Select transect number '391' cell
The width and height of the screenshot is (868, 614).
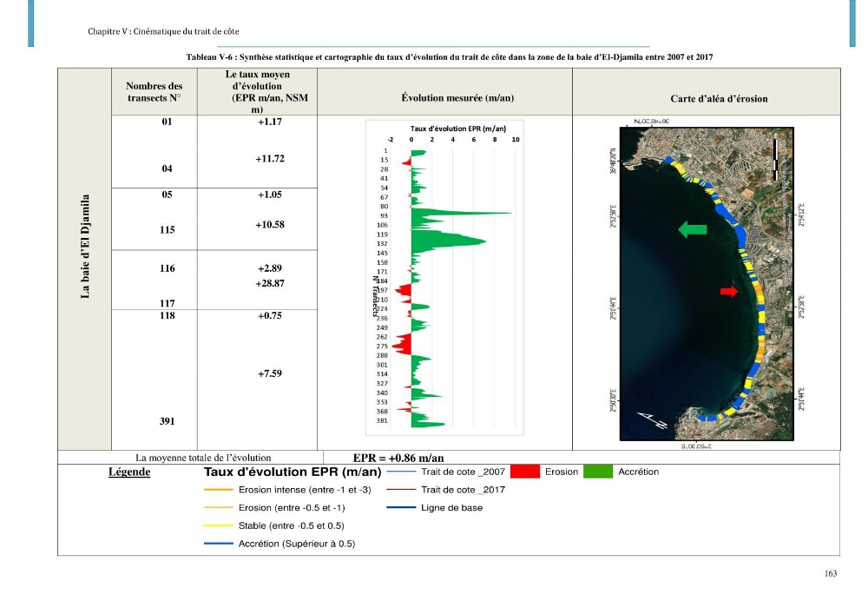[x=168, y=421]
